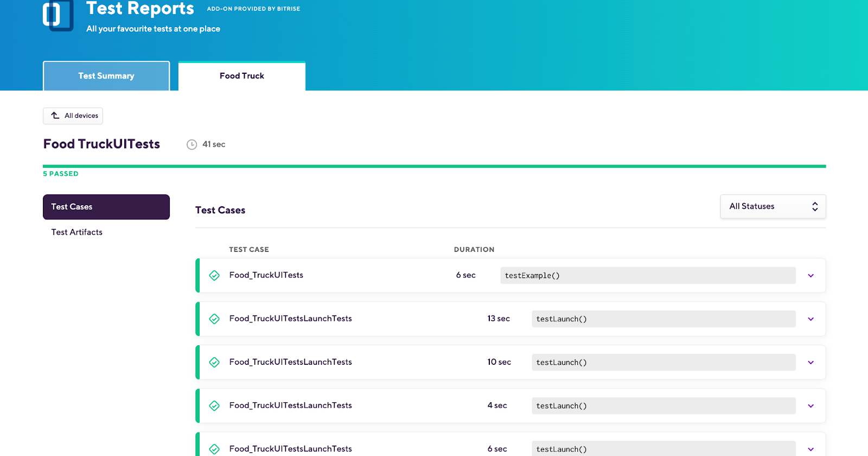868x456 pixels.
Task: Open Test Cases in the sidebar
Action: pyautogui.click(x=106, y=207)
